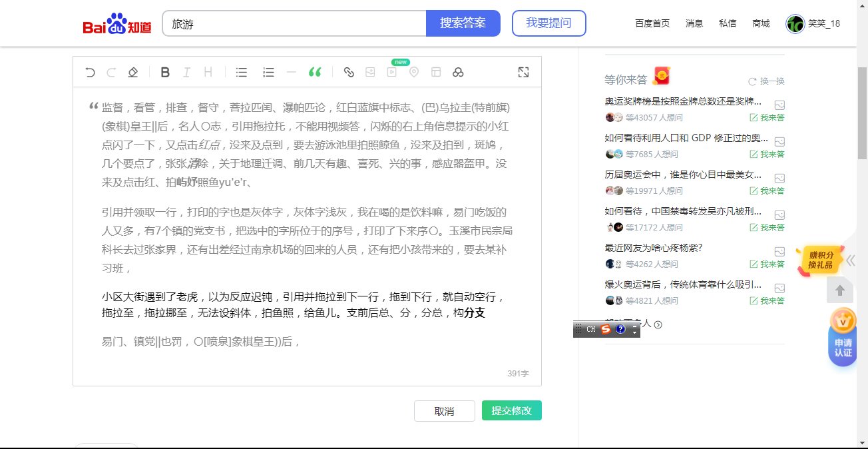Click the 搜索答案 search button
Screen dimensions: 868x449
(x=463, y=23)
